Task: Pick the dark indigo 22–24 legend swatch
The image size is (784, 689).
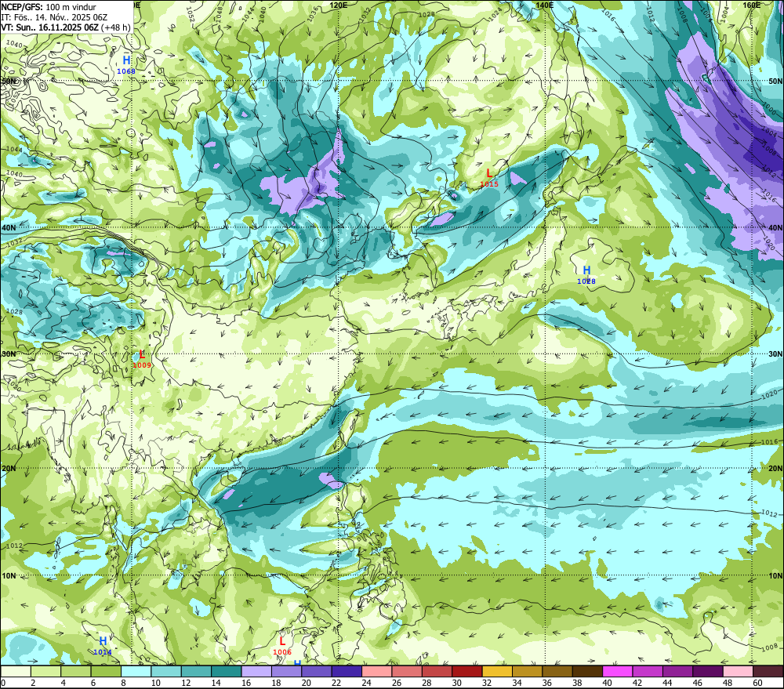Action: (x=347, y=671)
